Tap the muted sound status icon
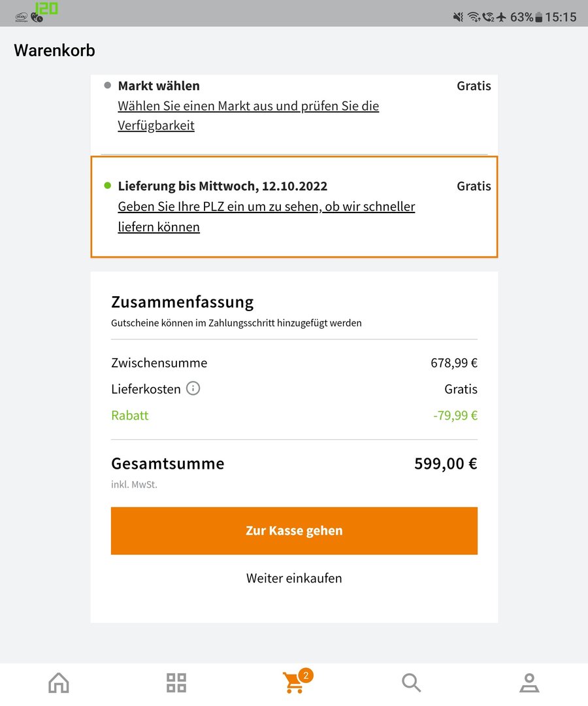The width and height of the screenshot is (588, 706). coord(458,17)
